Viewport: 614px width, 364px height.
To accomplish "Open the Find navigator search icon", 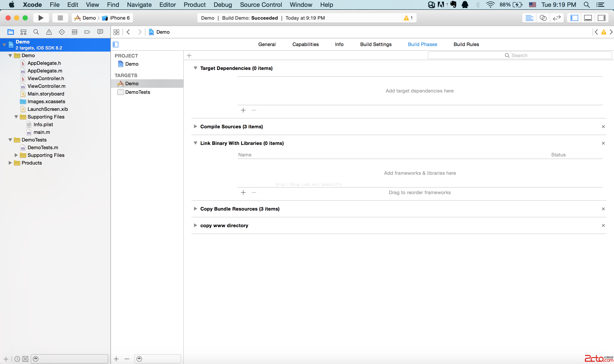I will (x=36, y=32).
